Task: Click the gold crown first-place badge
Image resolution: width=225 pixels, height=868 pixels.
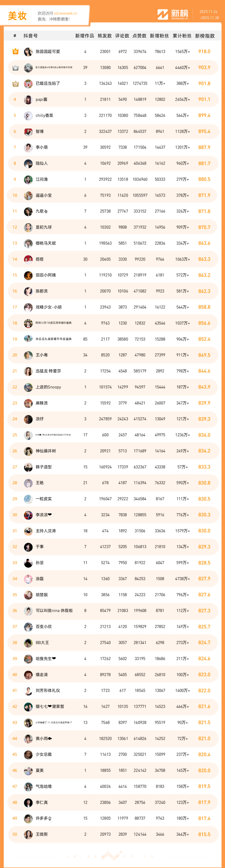Action: click(x=15, y=52)
